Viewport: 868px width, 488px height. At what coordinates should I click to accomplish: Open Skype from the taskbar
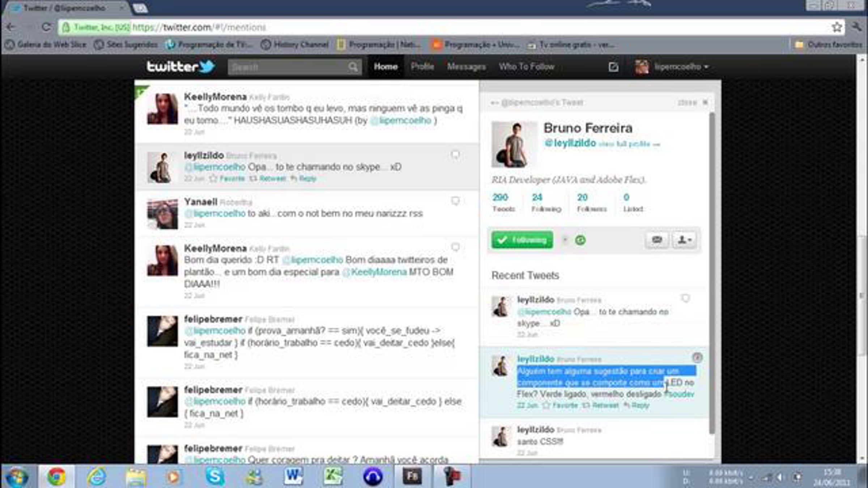click(214, 476)
